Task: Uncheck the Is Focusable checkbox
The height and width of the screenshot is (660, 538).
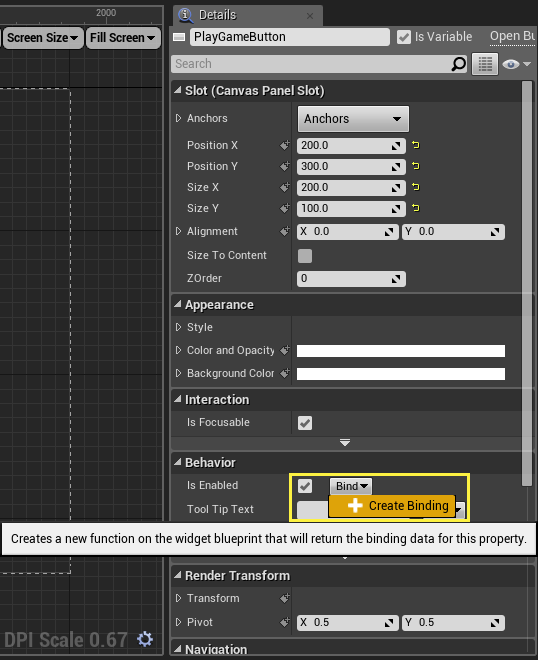Action: point(305,423)
